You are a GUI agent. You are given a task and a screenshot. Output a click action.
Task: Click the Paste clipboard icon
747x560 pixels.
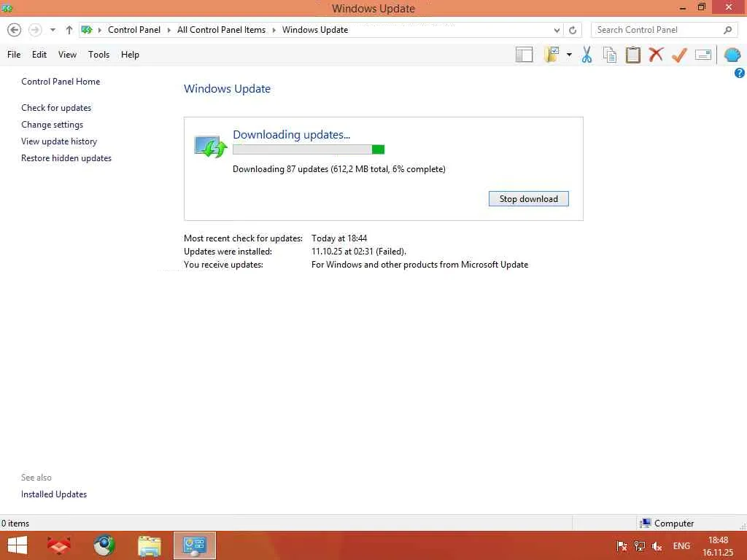[632, 55]
